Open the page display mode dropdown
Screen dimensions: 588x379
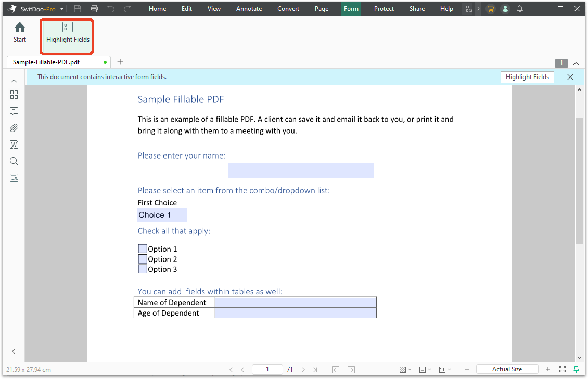pos(425,370)
